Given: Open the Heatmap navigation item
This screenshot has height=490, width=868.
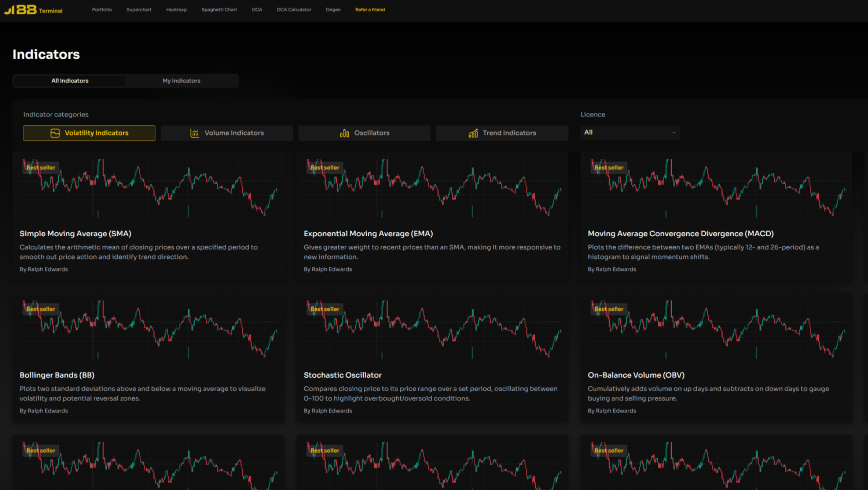Looking at the screenshot, I should tap(176, 10).
